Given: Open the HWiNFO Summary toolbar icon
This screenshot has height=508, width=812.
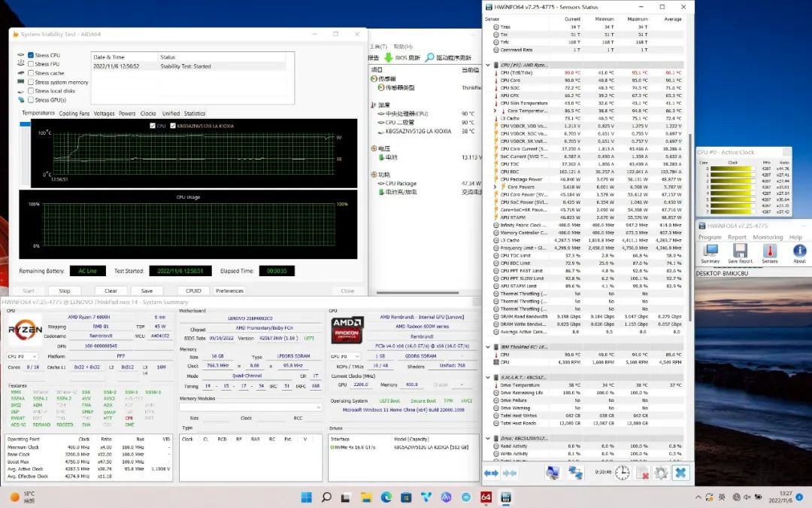Looking at the screenshot, I should [710, 252].
